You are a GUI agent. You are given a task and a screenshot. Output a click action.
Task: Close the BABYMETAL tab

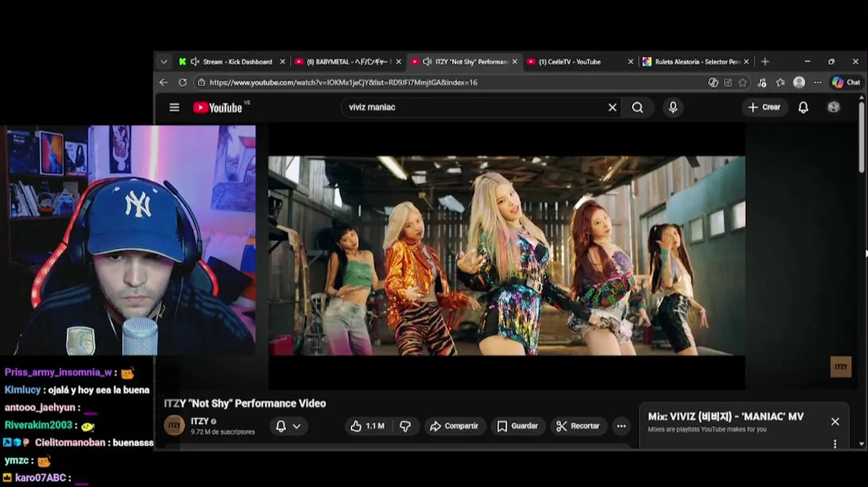(x=398, y=62)
